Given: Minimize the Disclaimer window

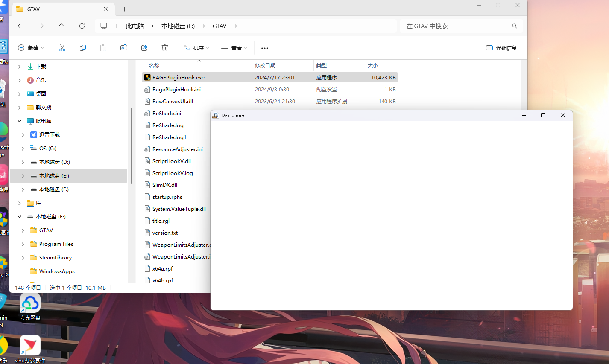Looking at the screenshot, I should coord(524,115).
